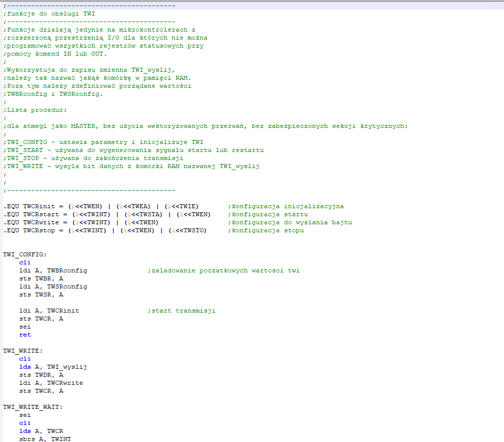Click the 'lds A, TWI_wyslij' instruction

[53, 367]
